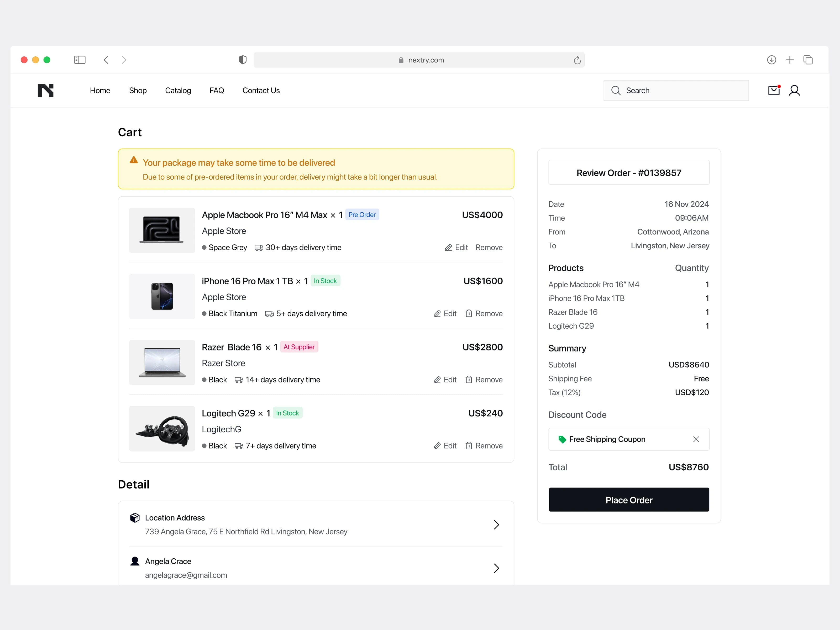Remove the Free Shipping Coupon
Image resolution: width=840 pixels, height=630 pixels.
pos(696,439)
